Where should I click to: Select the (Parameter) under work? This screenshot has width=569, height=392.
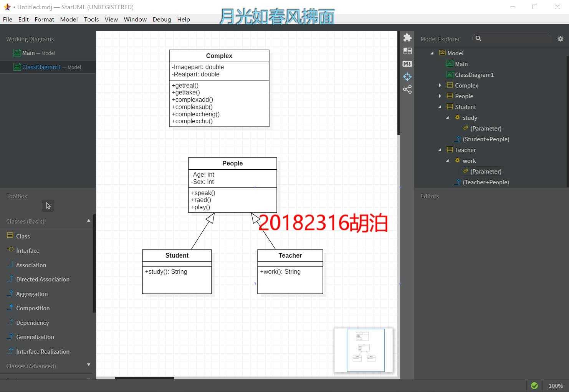tap(486, 171)
